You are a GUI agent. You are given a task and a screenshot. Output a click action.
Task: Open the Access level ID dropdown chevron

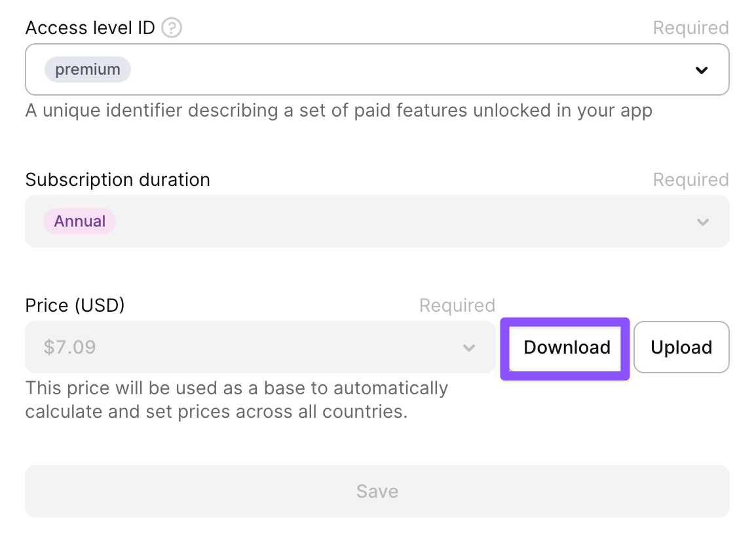(702, 69)
